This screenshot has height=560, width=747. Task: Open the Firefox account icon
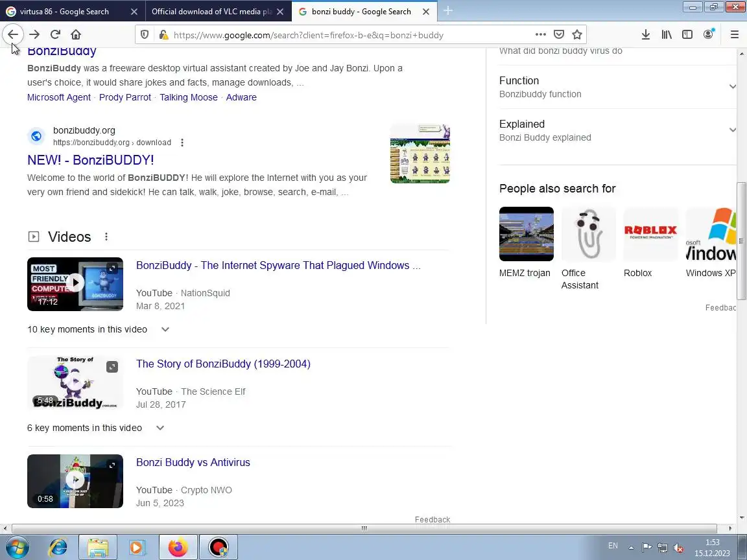[708, 34]
